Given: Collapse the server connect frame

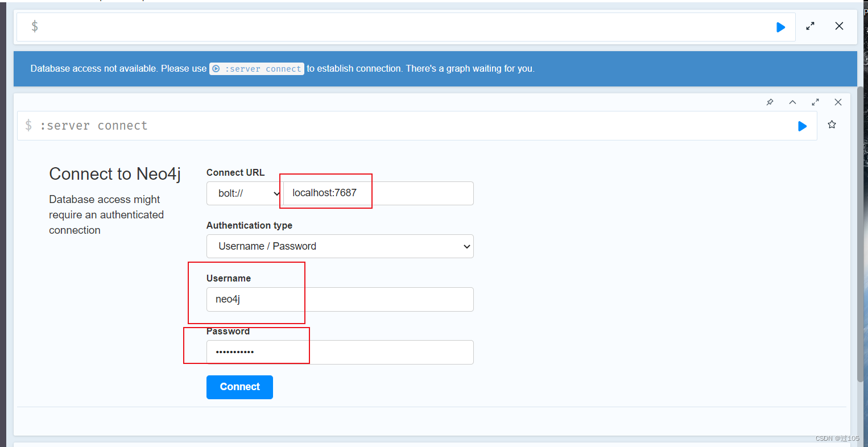Looking at the screenshot, I should pyautogui.click(x=792, y=102).
